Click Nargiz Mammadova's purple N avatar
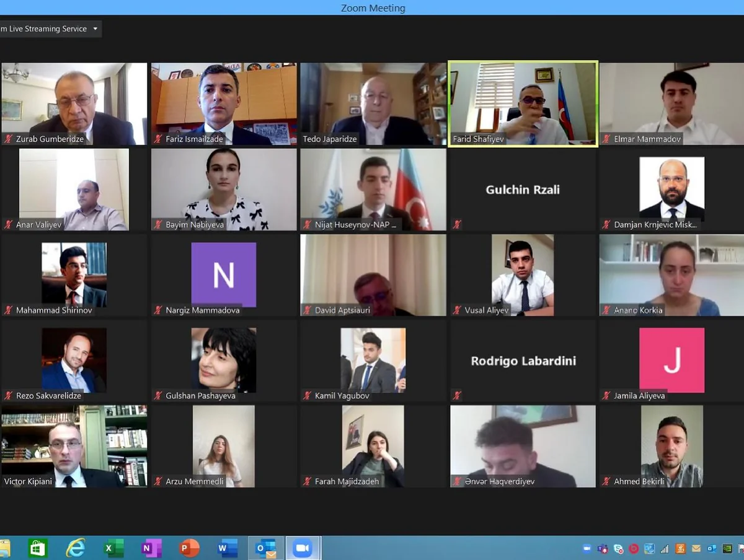744x560 pixels. tap(224, 274)
